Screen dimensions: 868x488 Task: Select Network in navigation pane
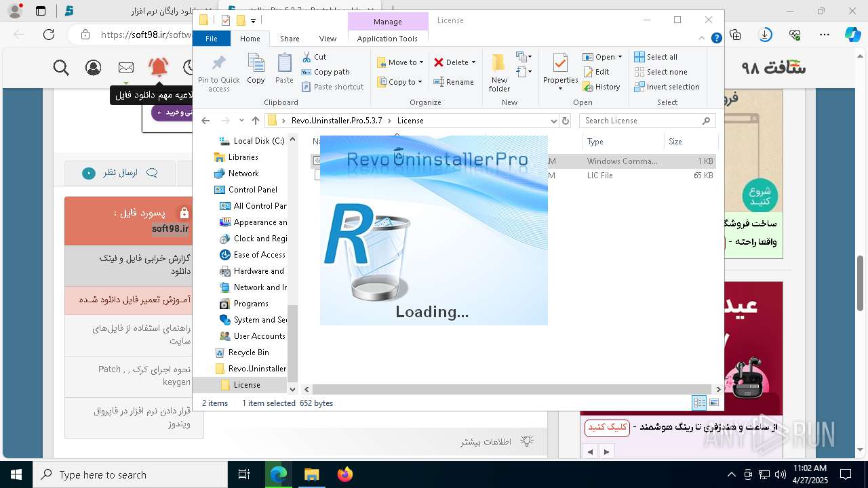(243, 174)
